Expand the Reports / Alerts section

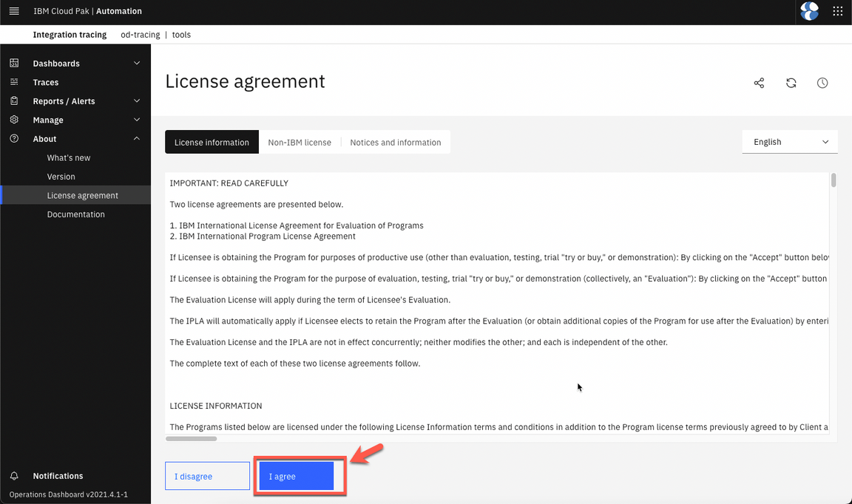[x=137, y=101]
